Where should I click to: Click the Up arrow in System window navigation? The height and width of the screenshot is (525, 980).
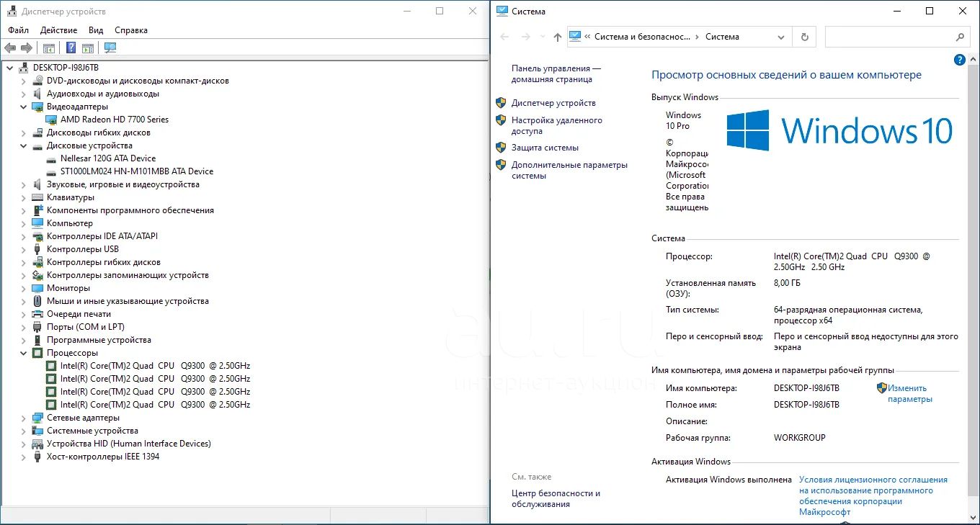point(557,37)
